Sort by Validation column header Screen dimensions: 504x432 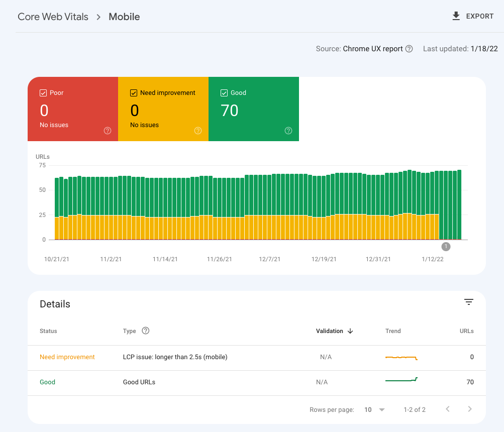click(x=330, y=331)
